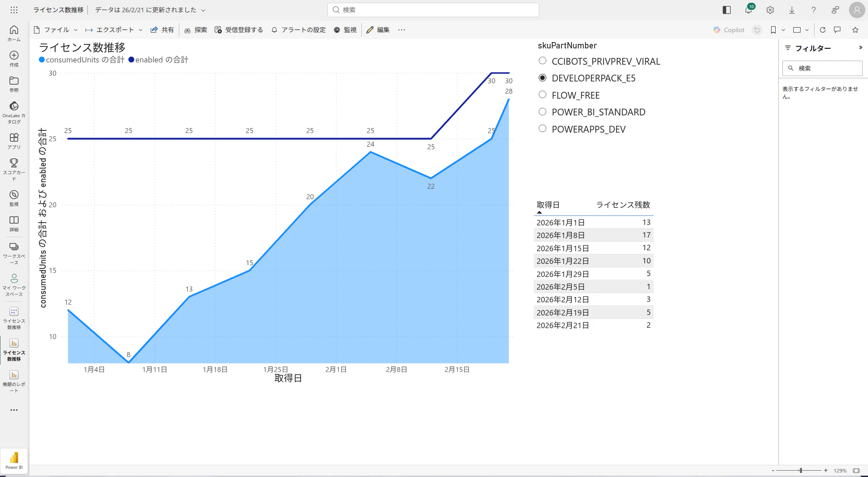This screenshot has width=868, height=477.
Task: Select the 2026年2月5日 table row
Action: pyautogui.click(x=594, y=287)
